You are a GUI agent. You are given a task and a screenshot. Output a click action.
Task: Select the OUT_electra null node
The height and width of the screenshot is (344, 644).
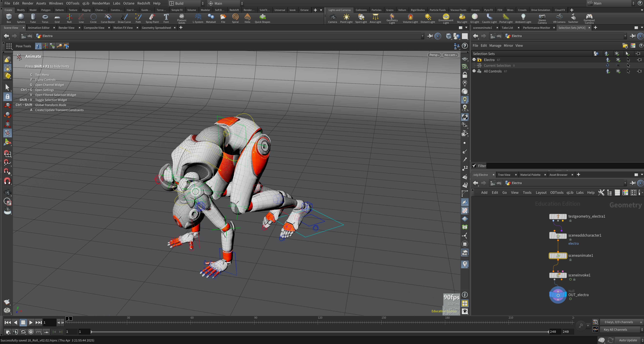558,295
